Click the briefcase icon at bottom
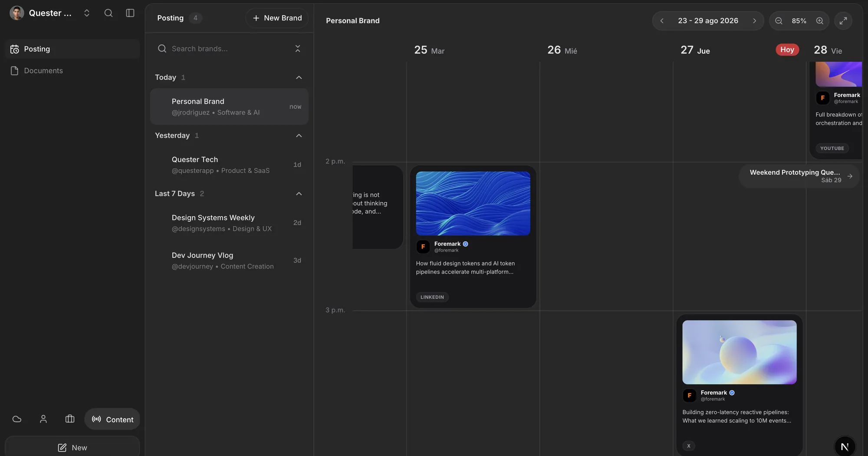This screenshot has width=868, height=456. coord(70,419)
